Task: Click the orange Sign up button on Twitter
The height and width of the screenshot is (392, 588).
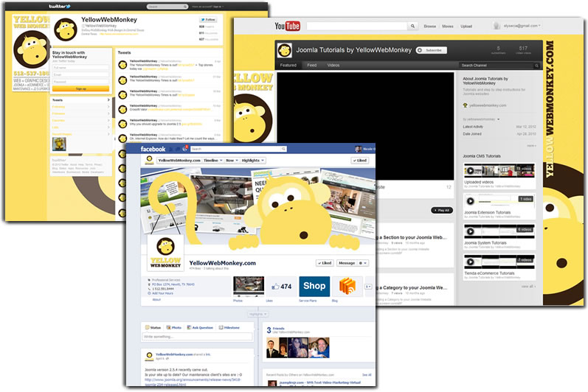Action: tap(80, 88)
